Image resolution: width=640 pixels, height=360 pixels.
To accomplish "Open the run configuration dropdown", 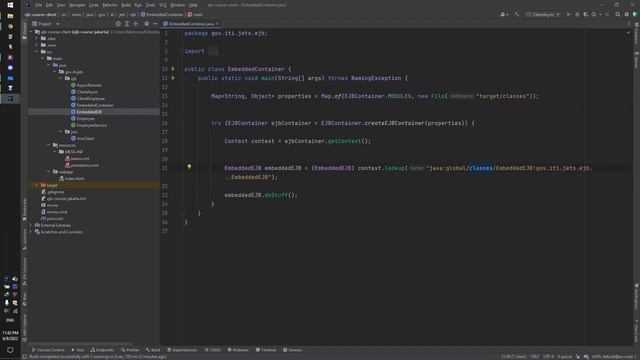I will [x=543, y=14].
